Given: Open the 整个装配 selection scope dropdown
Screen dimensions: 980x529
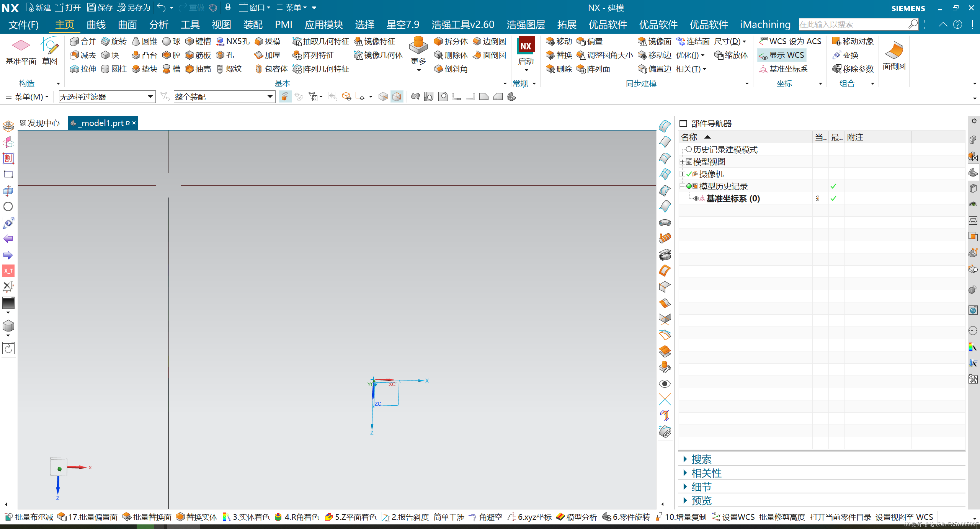Looking at the screenshot, I should click(224, 97).
